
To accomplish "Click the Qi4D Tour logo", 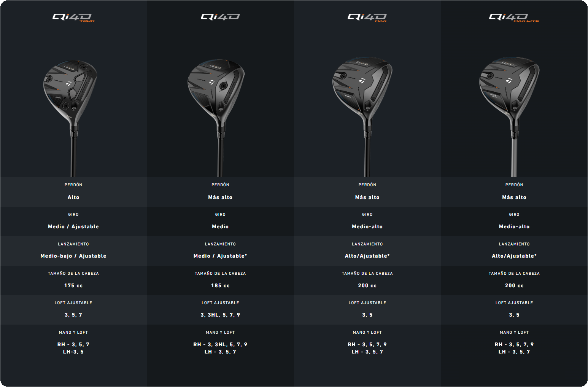I will (x=73, y=17).
